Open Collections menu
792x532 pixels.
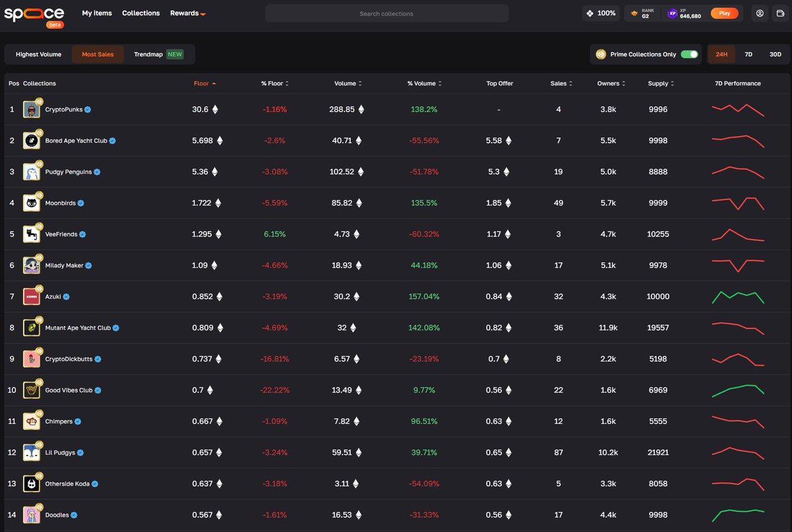point(141,13)
